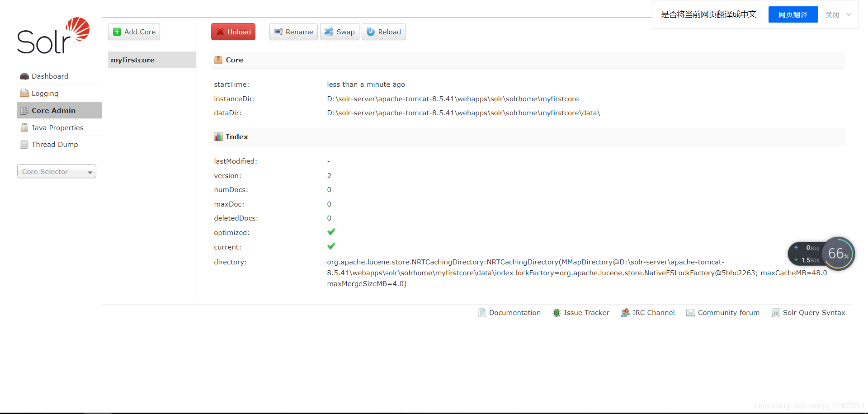Click the IRC Channel people icon

(625, 313)
